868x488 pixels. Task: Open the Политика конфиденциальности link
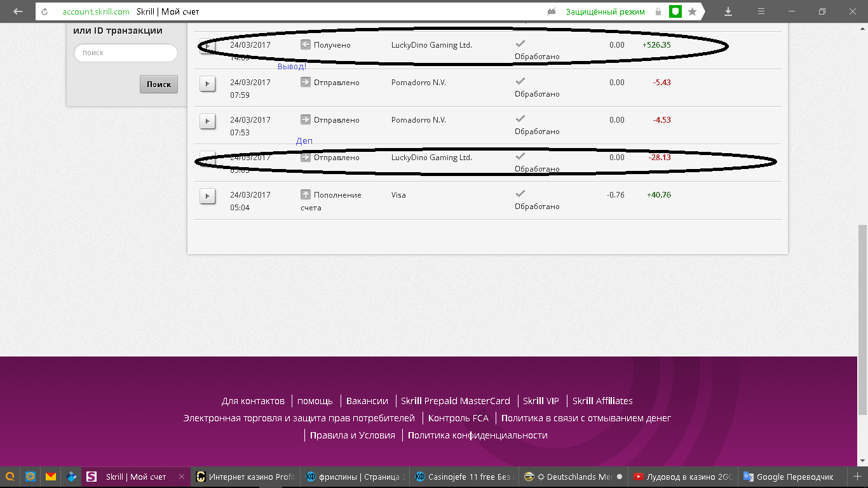[478, 435]
